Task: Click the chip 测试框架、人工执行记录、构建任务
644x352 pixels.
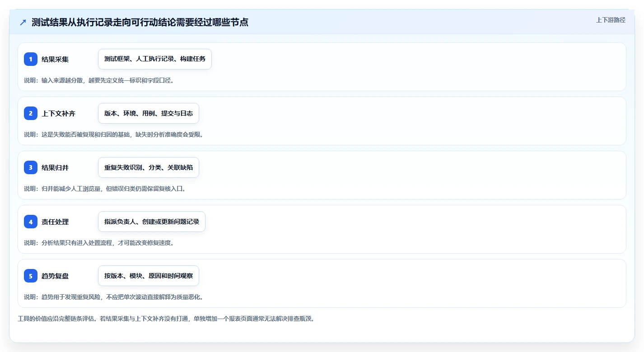Action: tap(155, 59)
